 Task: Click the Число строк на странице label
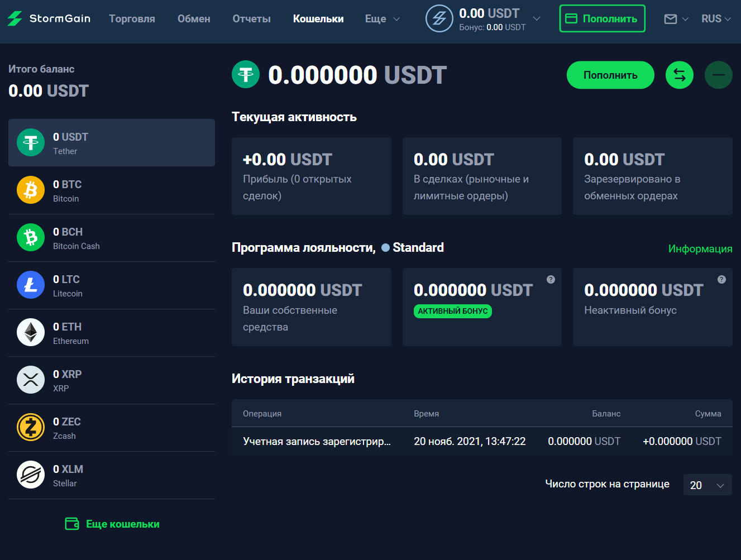click(x=607, y=484)
